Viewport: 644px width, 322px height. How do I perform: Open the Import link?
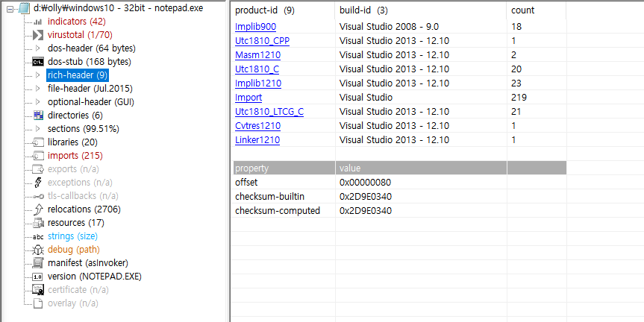[x=248, y=98]
